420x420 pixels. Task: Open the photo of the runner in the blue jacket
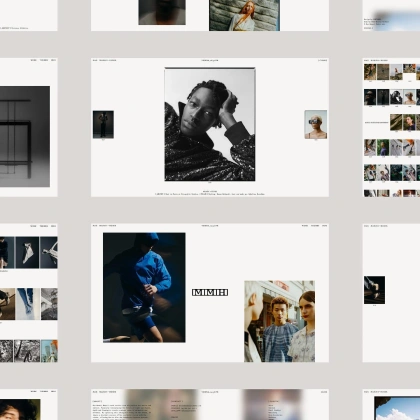144,287
